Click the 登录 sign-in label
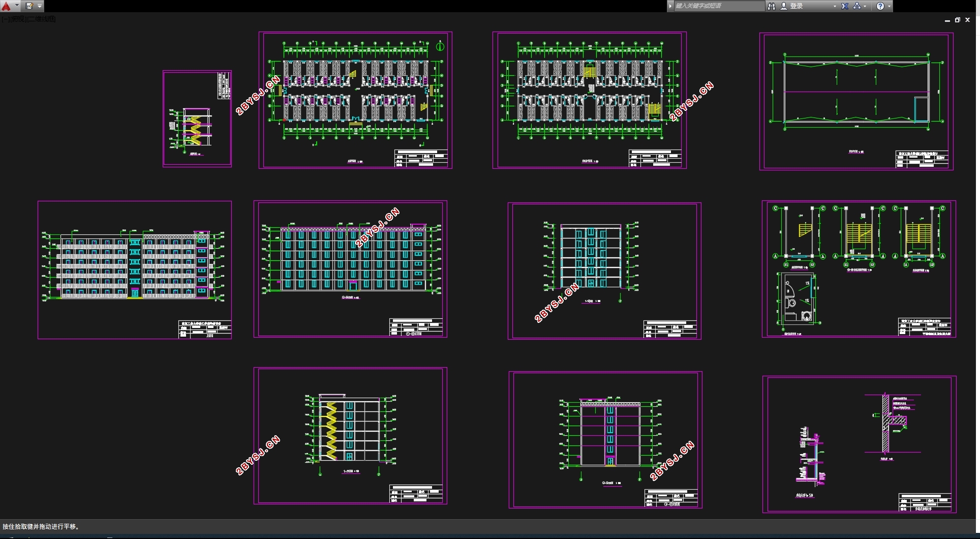Image resolution: width=980 pixels, height=539 pixels. click(797, 6)
